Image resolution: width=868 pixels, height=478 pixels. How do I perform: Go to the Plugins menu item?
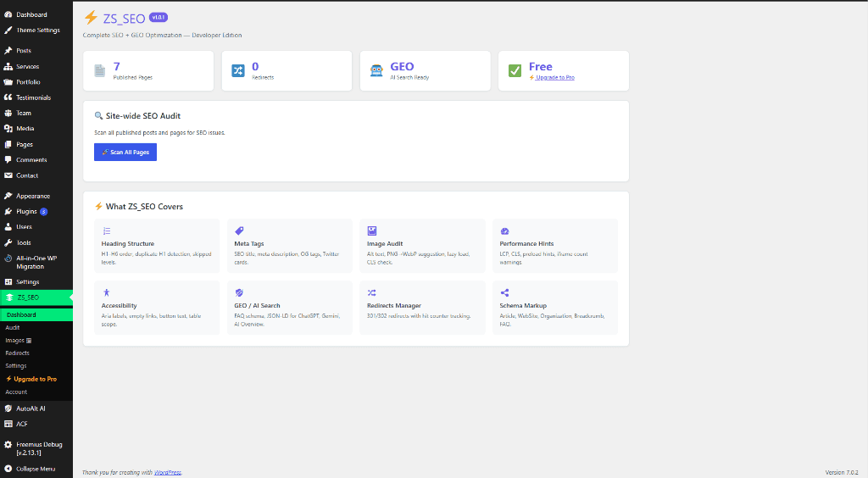coord(26,211)
